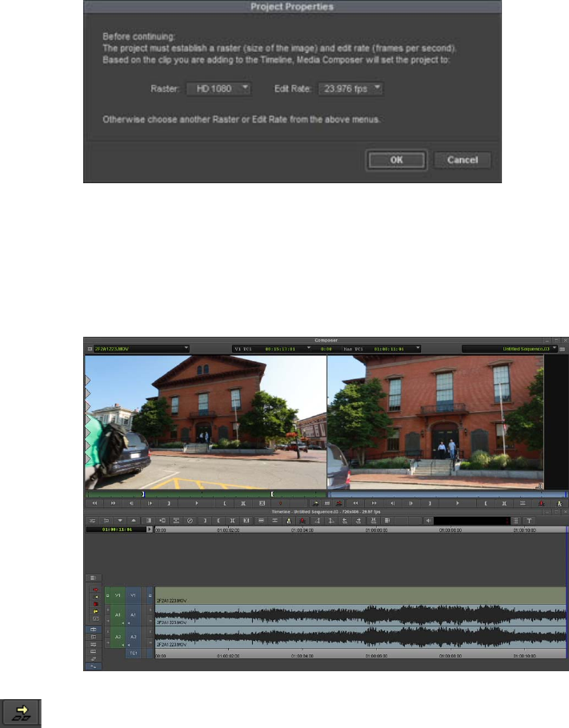
Task: Click the Title tool T icon
Action: [529, 521]
